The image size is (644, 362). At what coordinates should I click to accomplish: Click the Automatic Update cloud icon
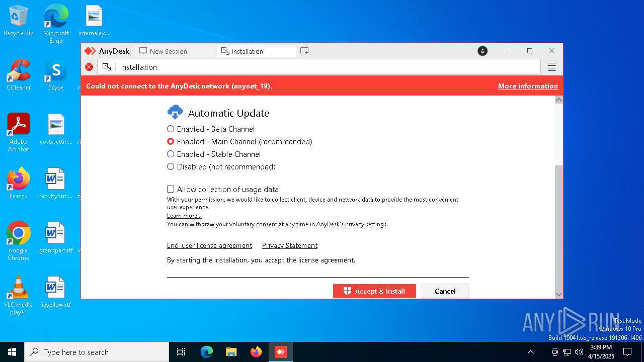175,112
